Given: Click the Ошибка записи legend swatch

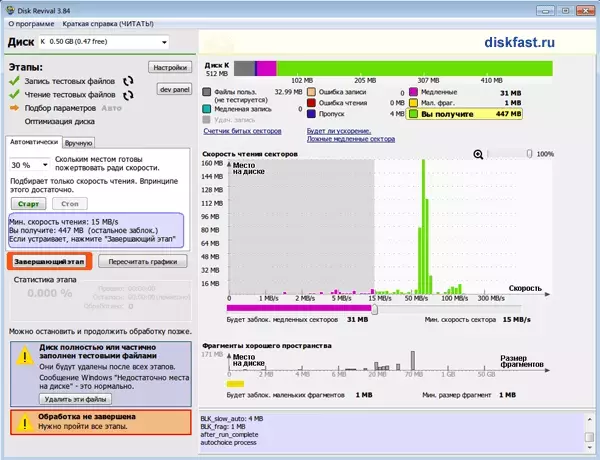Looking at the screenshot, I should coord(311,92).
